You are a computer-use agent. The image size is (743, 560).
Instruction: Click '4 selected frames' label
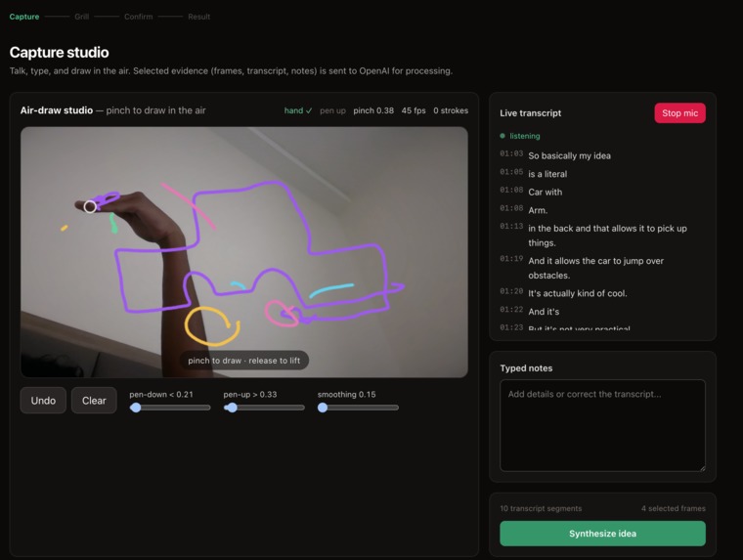[674, 508]
